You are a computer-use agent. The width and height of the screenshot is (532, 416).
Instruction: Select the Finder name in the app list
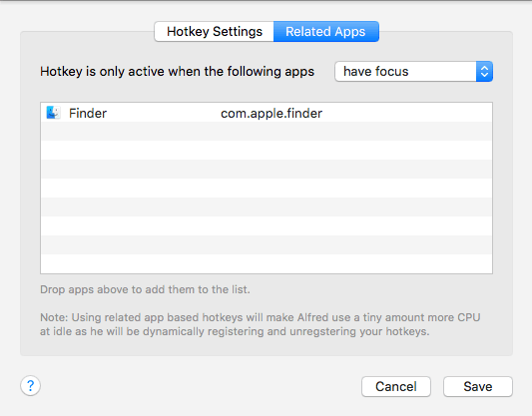88,114
